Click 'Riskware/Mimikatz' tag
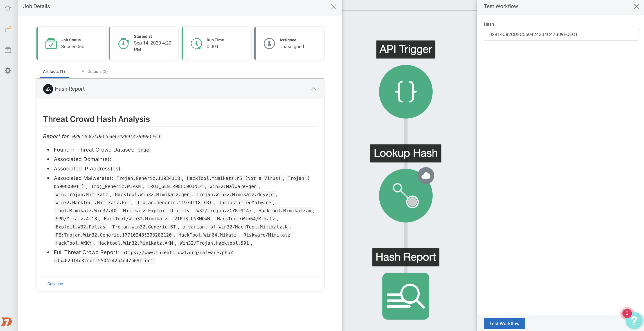The image size is (644, 331). 266,235
